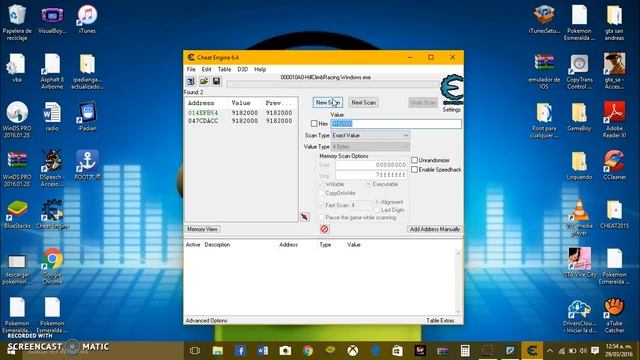Image resolution: width=640 pixels, height=360 pixels.
Task: Open the Adobe Reader XI desktop icon
Action: (614, 119)
